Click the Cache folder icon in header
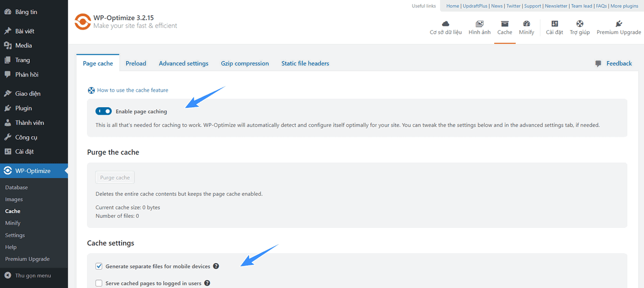 pyautogui.click(x=504, y=24)
